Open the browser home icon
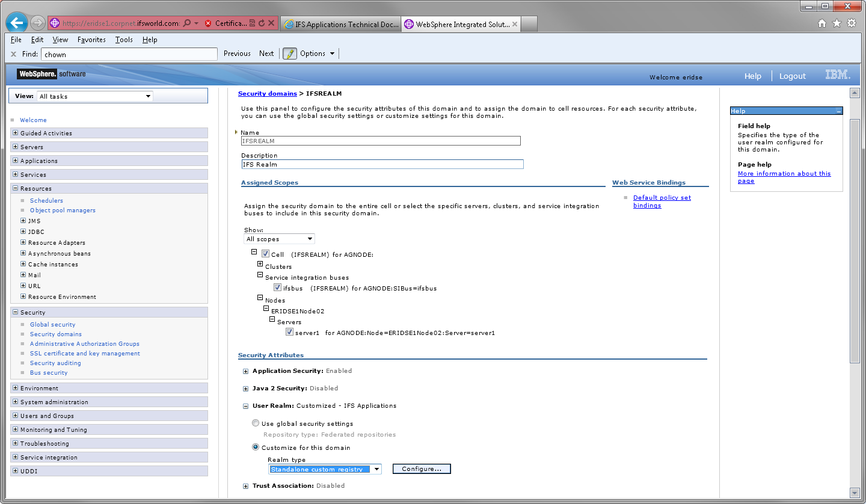The image size is (866, 504). pos(822,23)
